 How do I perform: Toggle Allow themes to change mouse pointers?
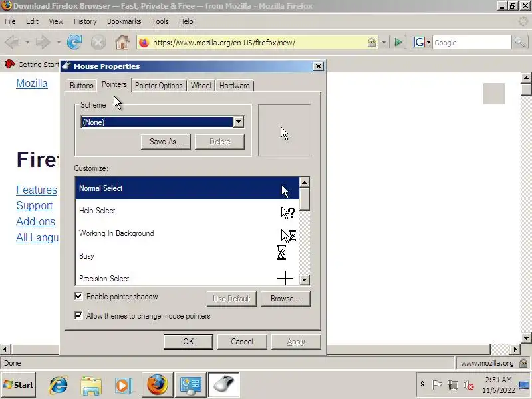pyautogui.click(x=78, y=315)
